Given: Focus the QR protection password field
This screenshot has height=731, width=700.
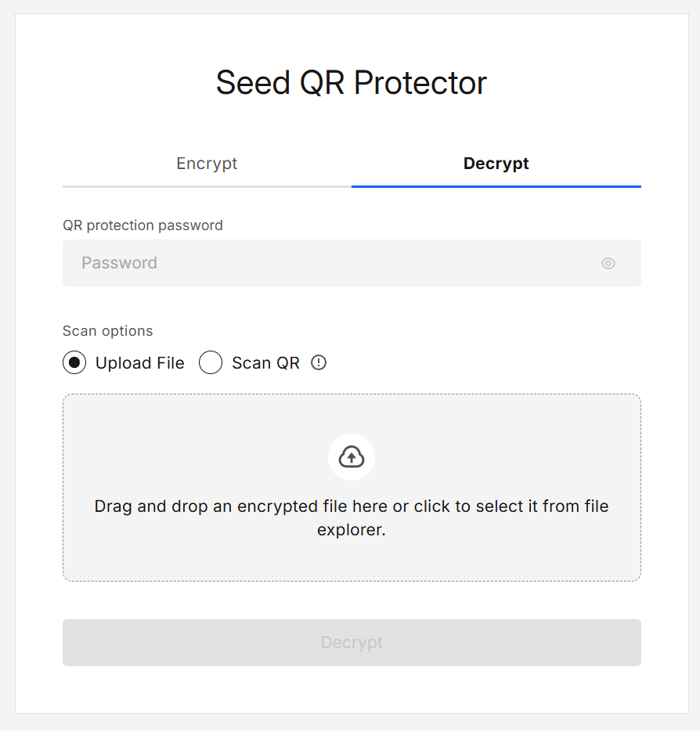Looking at the screenshot, I should pos(329,263).
